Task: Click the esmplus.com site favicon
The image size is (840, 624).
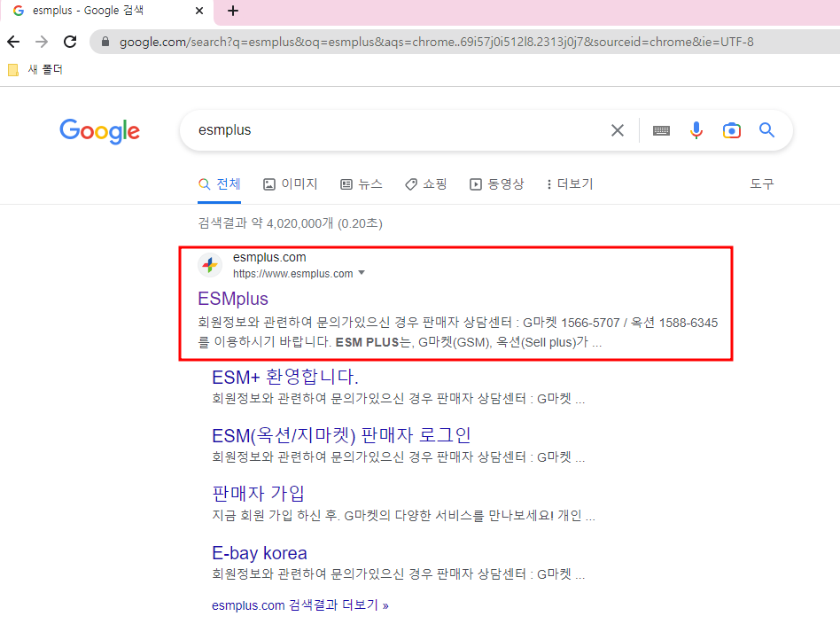Action: [x=210, y=265]
